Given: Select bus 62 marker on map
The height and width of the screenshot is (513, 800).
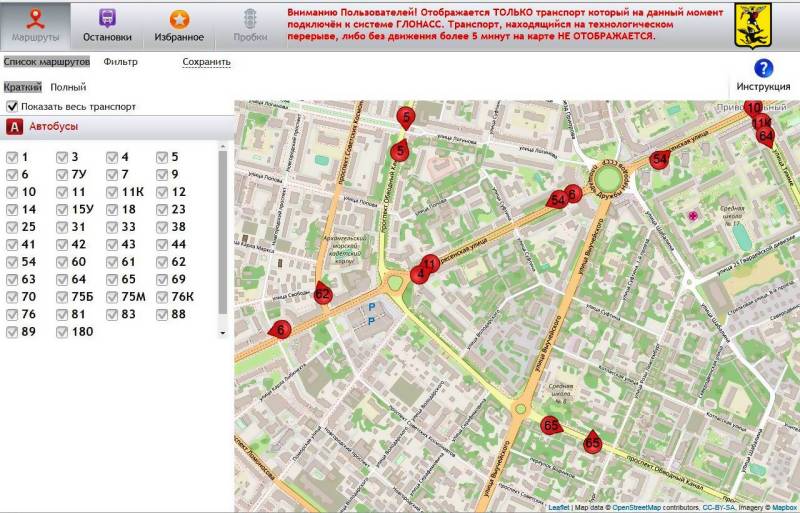Looking at the screenshot, I should coord(322,293).
